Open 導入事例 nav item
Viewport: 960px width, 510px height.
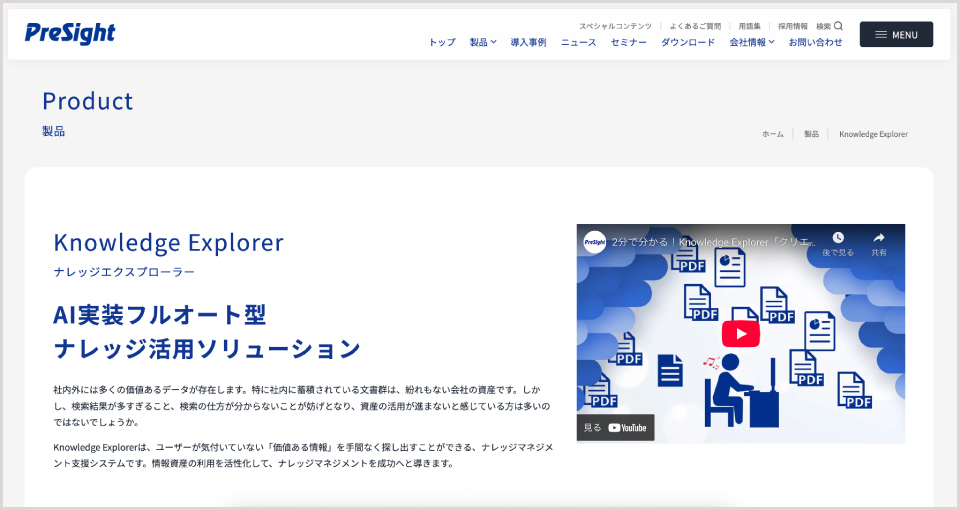coord(528,42)
